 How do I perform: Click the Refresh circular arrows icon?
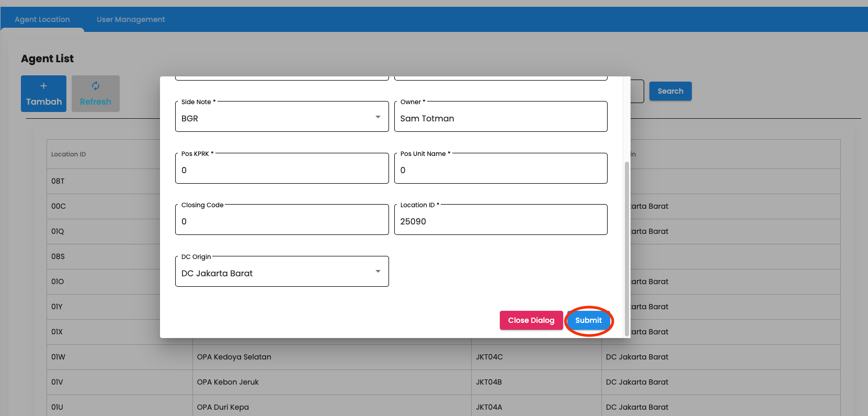click(x=96, y=86)
